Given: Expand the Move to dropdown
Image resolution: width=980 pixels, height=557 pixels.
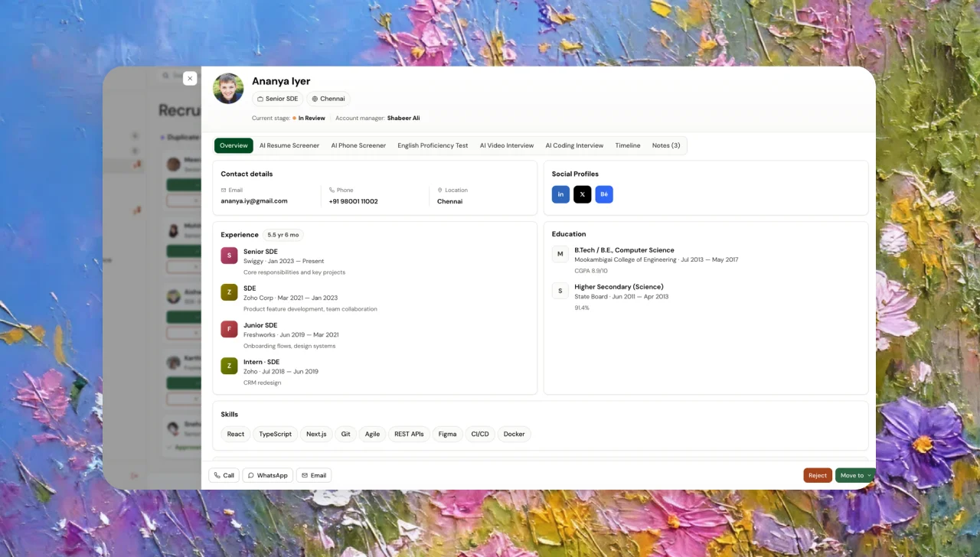Looking at the screenshot, I should [855, 475].
